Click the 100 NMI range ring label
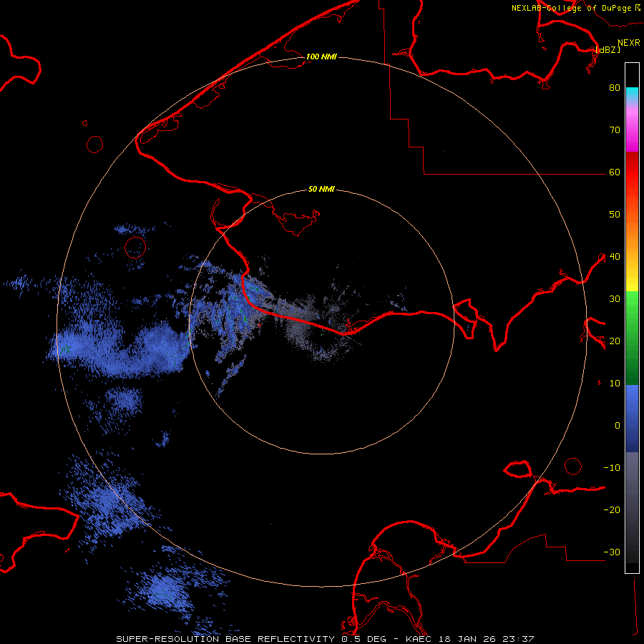The image size is (644, 644). (321, 57)
